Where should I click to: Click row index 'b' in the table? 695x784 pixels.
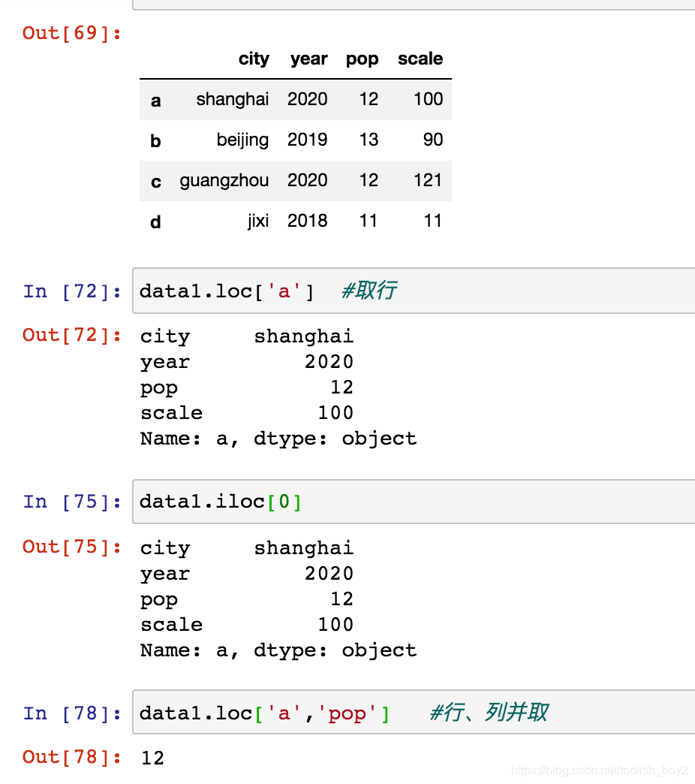(156, 140)
